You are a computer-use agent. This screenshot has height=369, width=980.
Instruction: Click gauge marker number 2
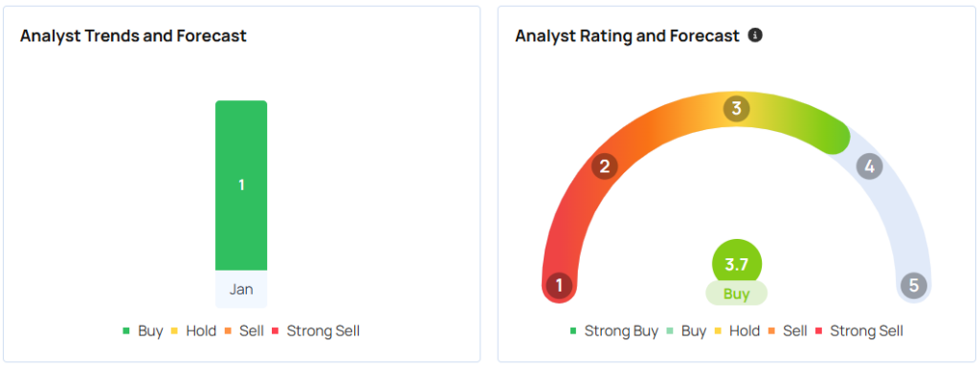(605, 166)
